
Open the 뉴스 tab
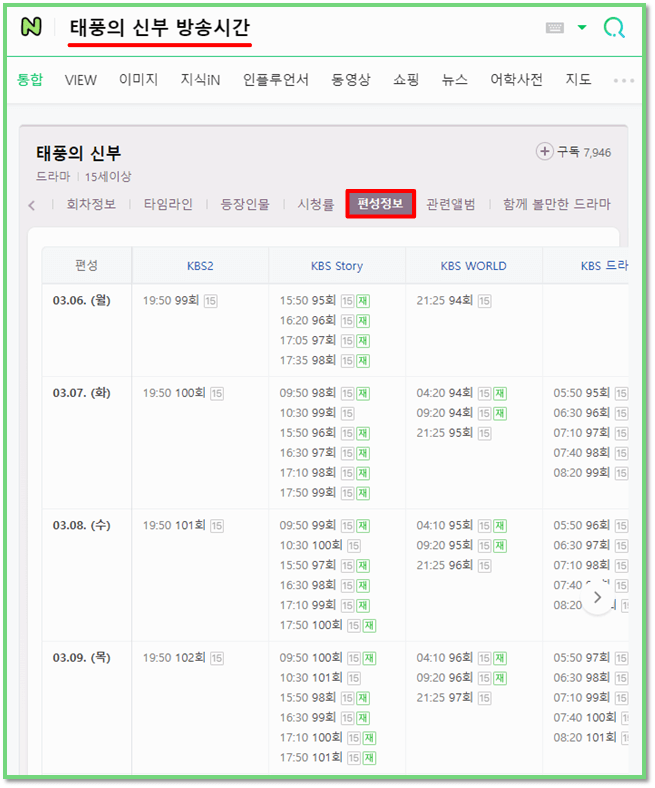coord(454,79)
